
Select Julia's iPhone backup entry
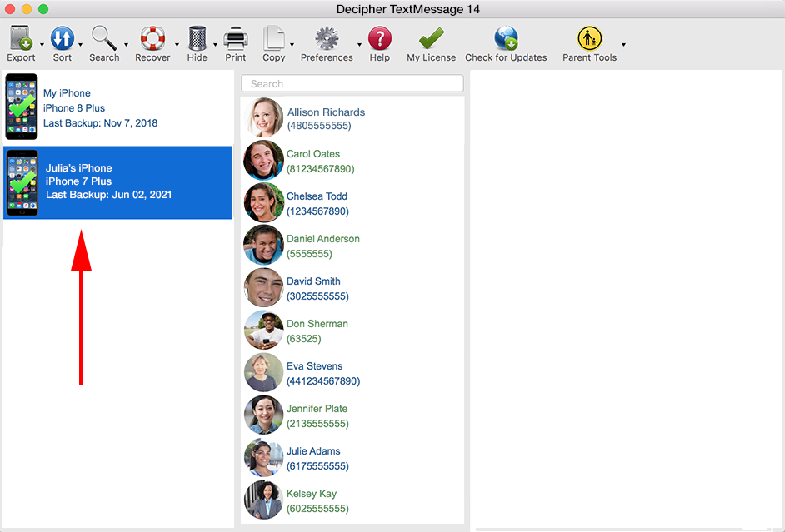click(x=117, y=181)
